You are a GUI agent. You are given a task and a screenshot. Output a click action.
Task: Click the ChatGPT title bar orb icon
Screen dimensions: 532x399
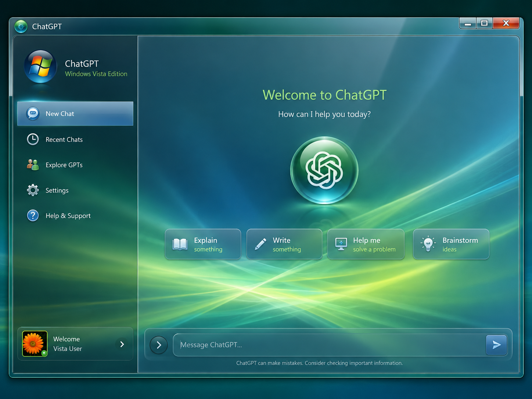(21, 26)
